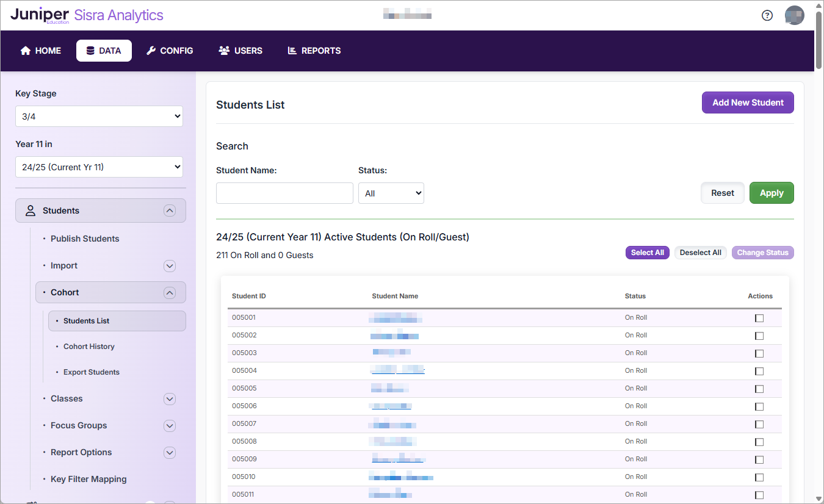Select checkbox for student 005004
Screen dimensions: 824x504
(x=759, y=371)
